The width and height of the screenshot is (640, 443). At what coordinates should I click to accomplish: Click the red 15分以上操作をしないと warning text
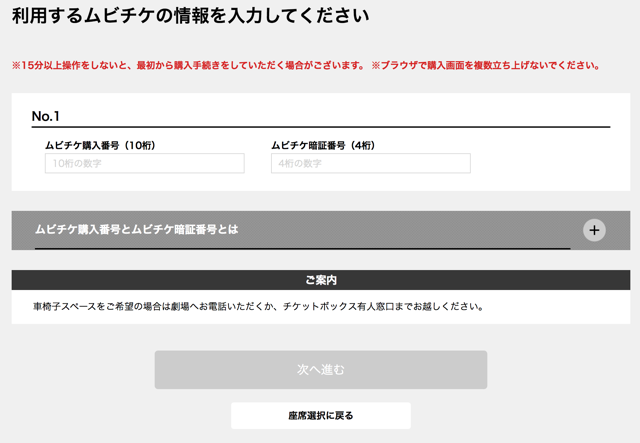(x=188, y=65)
